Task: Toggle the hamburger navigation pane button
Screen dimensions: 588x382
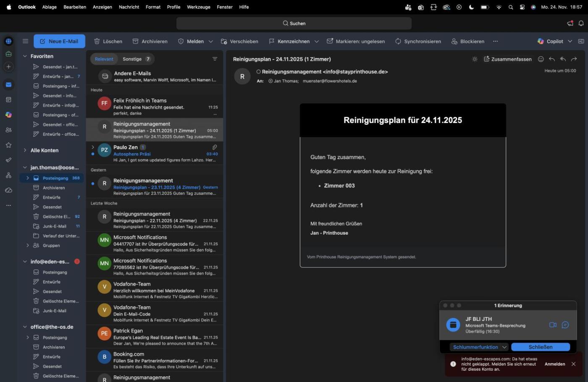Action: click(x=25, y=41)
